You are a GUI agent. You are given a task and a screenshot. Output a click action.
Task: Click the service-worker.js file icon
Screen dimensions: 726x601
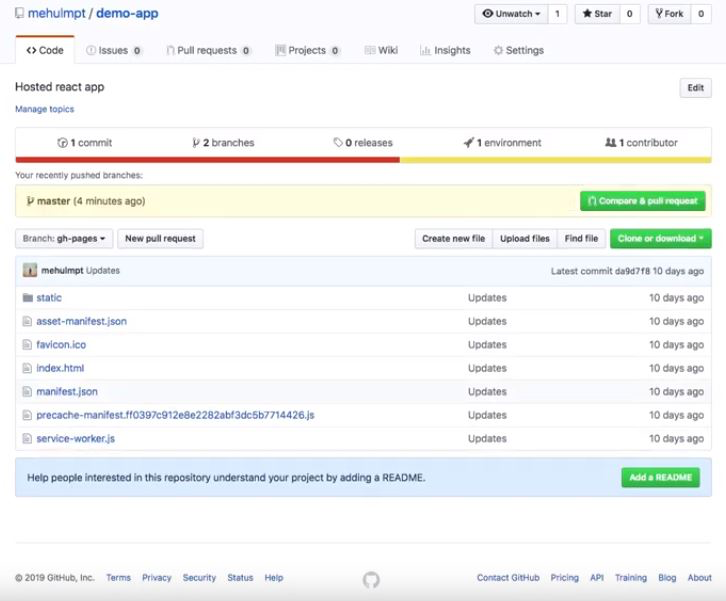point(27,438)
